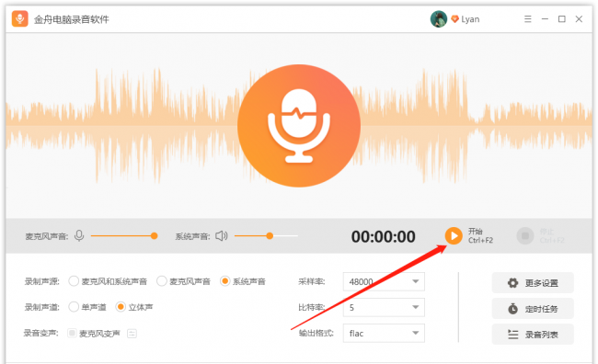Click the 00:00:00 recording timer
598x364 pixels.
[x=384, y=236]
